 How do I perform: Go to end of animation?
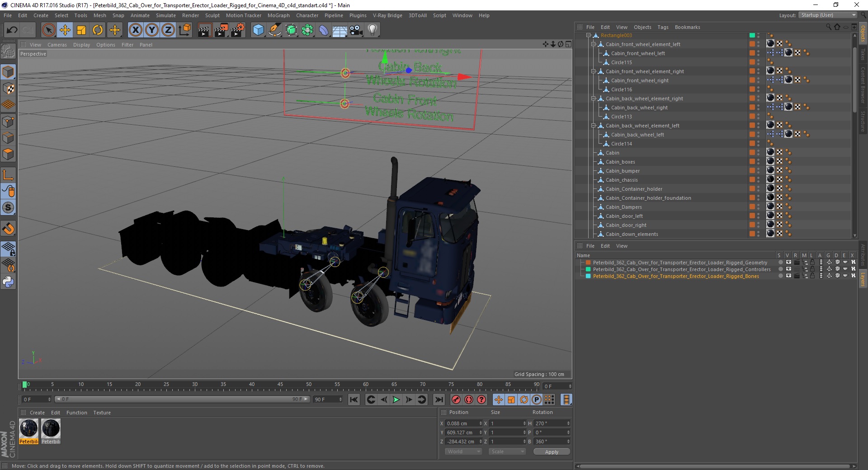(x=439, y=399)
